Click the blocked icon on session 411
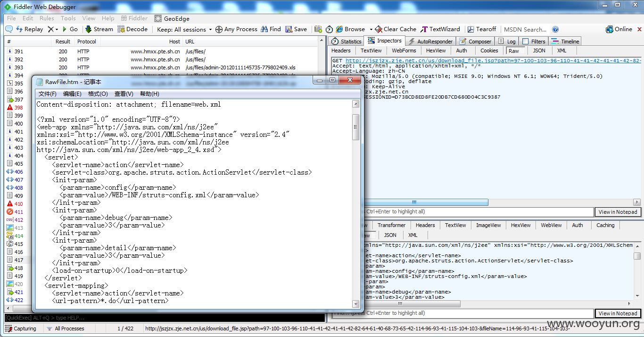Image resolution: width=644 pixels, height=337 pixels. pos(9,212)
